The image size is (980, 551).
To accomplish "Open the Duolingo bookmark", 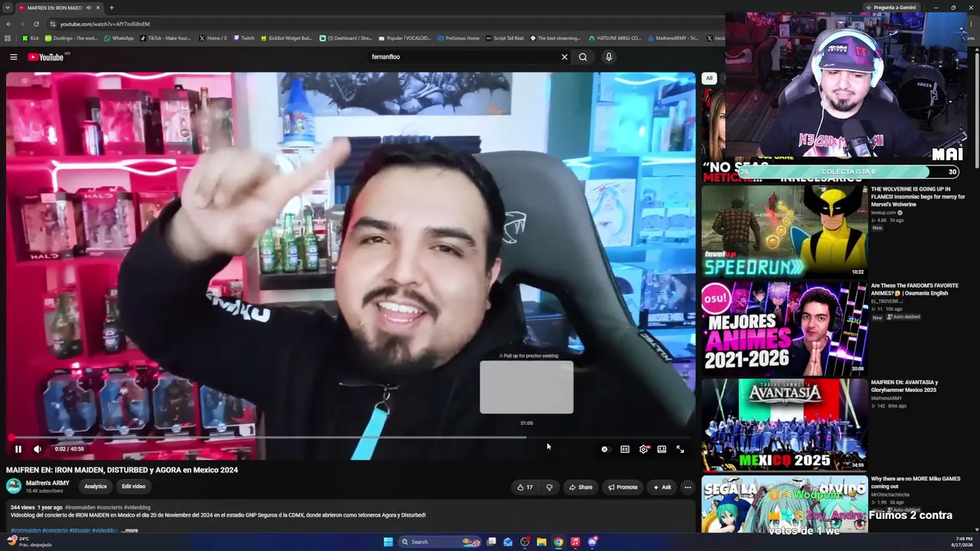I will point(71,38).
